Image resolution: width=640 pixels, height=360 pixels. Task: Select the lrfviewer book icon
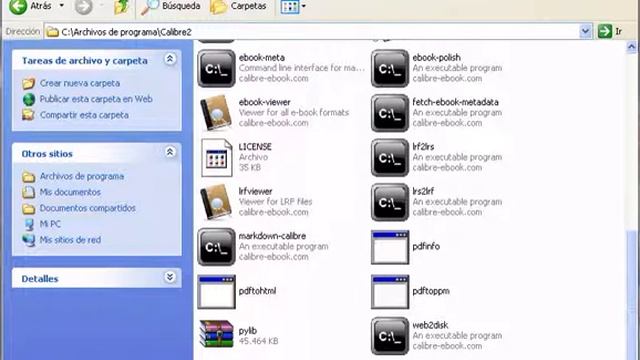216,202
